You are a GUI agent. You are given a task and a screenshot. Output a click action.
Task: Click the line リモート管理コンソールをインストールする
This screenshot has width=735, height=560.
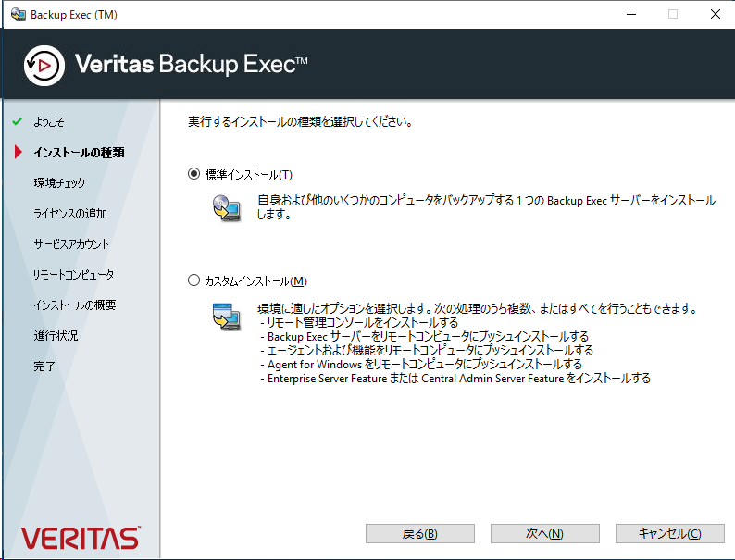[x=359, y=322]
